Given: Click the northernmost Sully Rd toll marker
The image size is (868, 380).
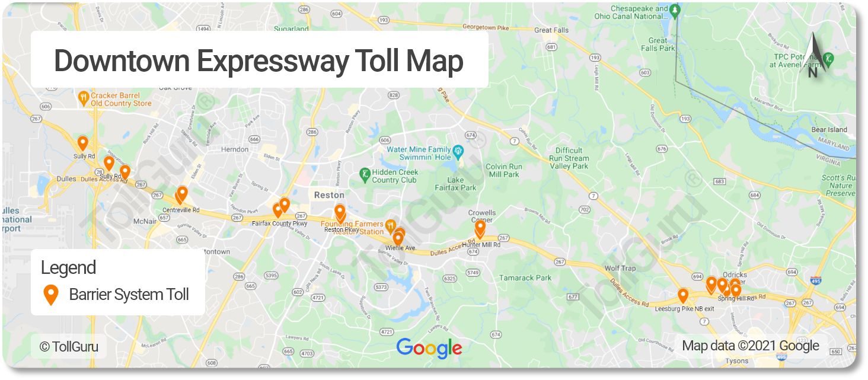Looking at the screenshot, I should [x=83, y=143].
